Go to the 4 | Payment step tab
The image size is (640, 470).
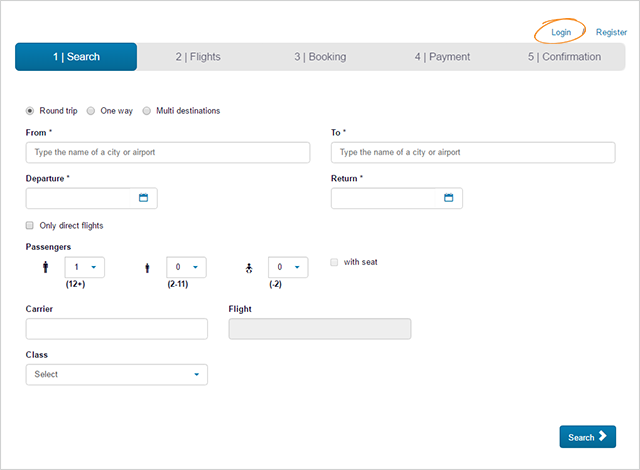(442, 57)
